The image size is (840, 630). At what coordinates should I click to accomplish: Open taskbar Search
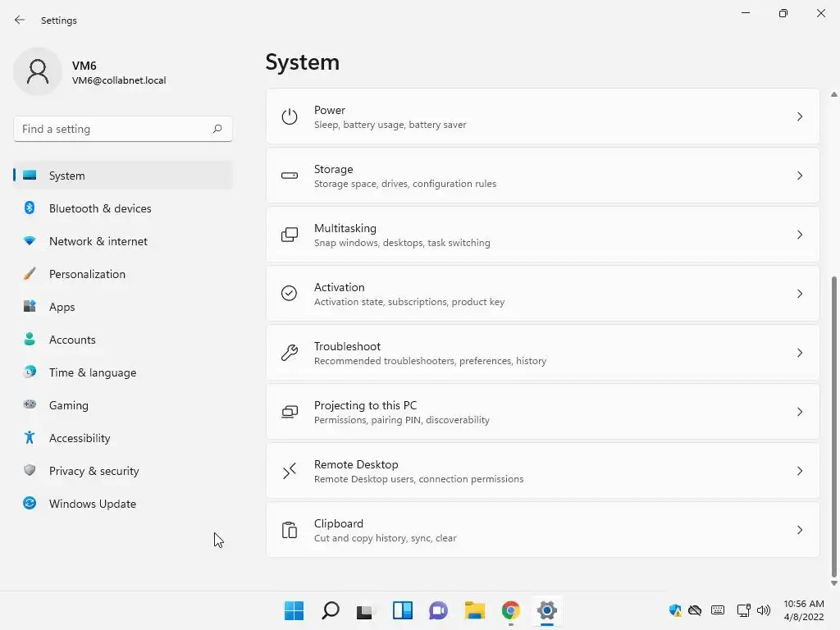click(x=331, y=610)
